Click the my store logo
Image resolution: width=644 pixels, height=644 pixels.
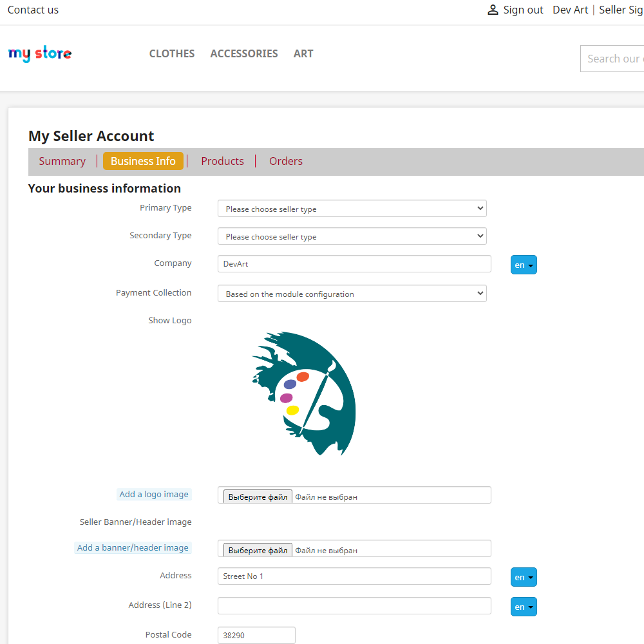click(x=40, y=53)
